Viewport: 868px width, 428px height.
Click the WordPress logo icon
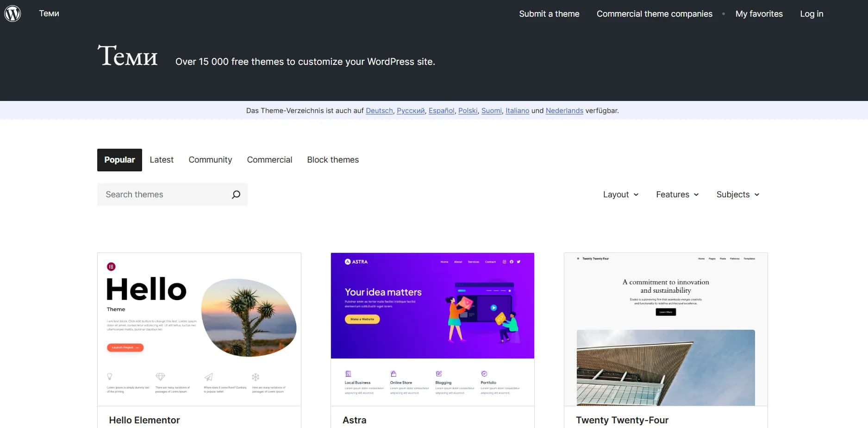(12, 13)
